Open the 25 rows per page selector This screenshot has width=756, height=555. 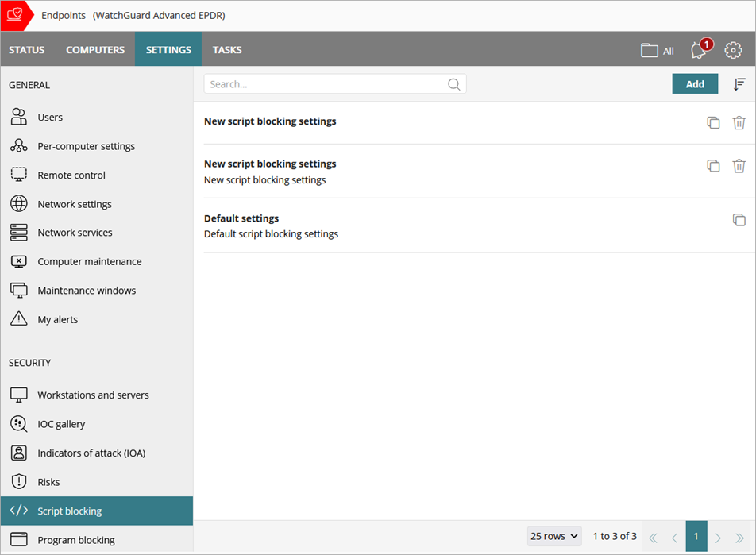(553, 536)
